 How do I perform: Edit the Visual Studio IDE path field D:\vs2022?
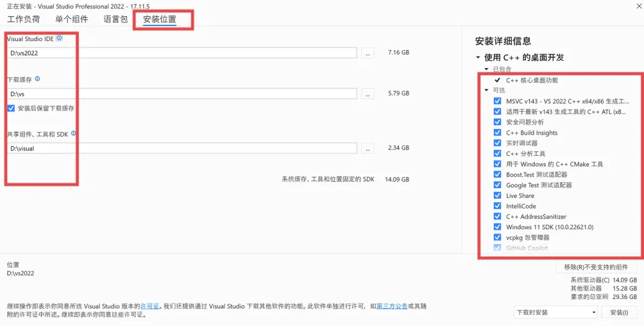182,53
